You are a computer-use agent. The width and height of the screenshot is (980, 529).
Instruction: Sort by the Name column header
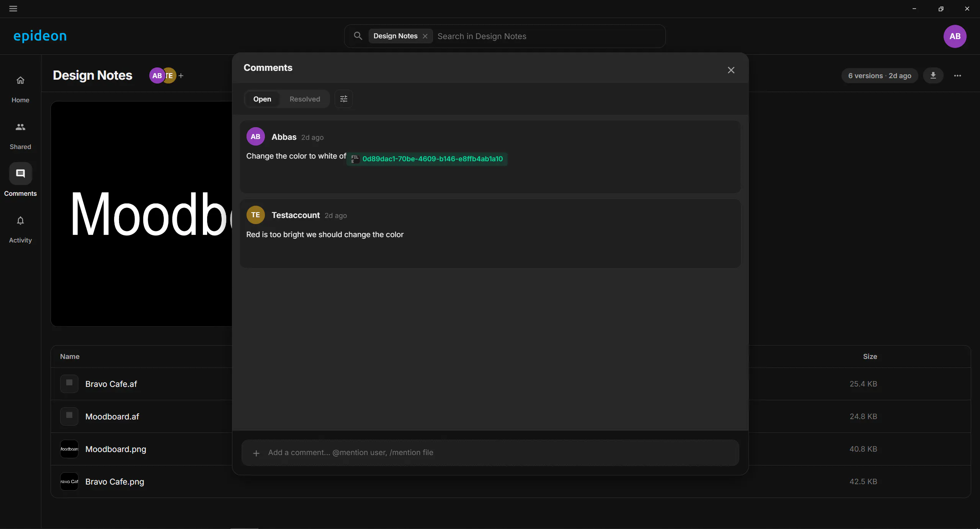(x=70, y=356)
